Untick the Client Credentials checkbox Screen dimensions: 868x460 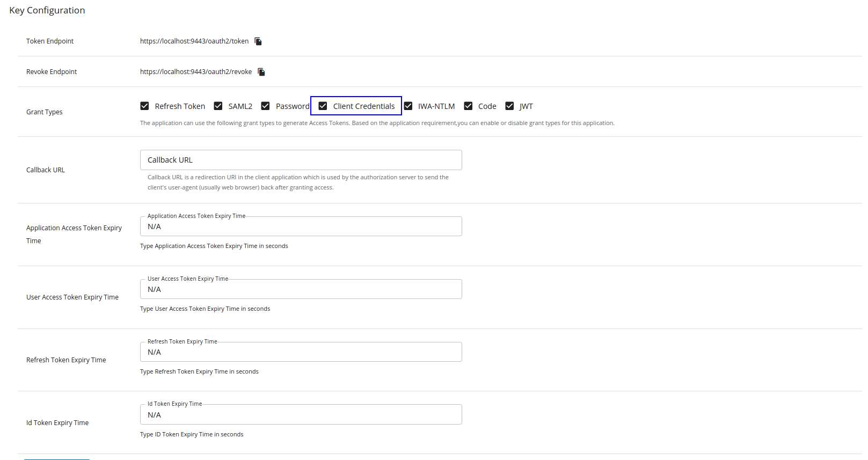tap(323, 106)
